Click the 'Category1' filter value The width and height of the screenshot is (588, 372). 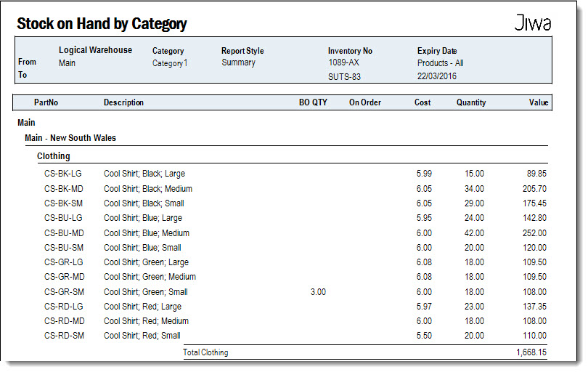[x=169, y=63]
